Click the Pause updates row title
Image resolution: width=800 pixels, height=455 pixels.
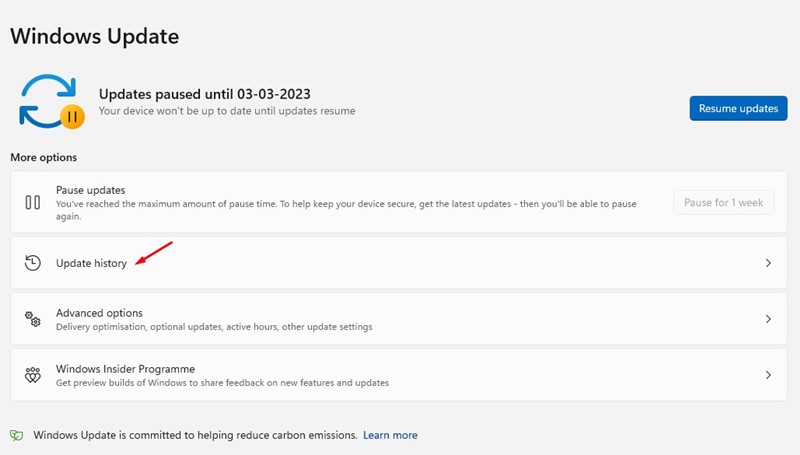point(91,190)
